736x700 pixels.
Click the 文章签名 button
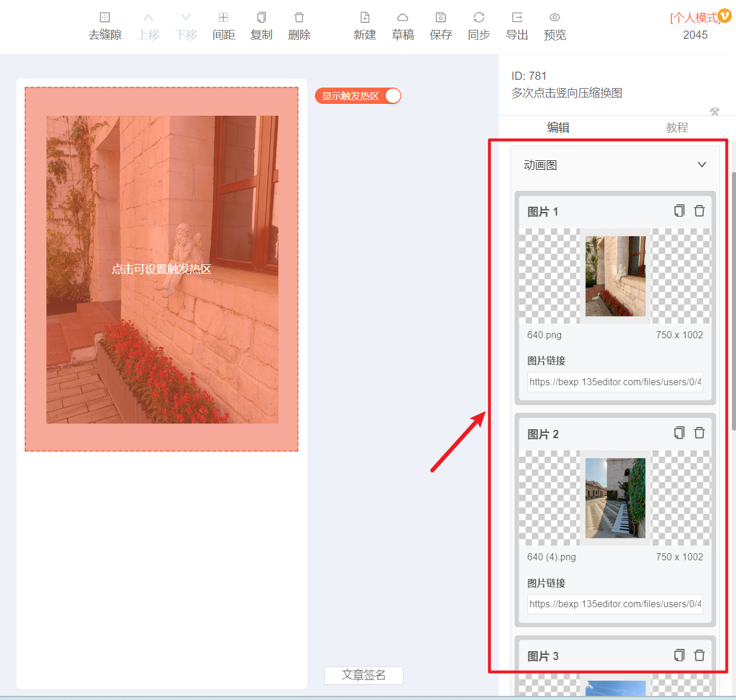[364, 675]
